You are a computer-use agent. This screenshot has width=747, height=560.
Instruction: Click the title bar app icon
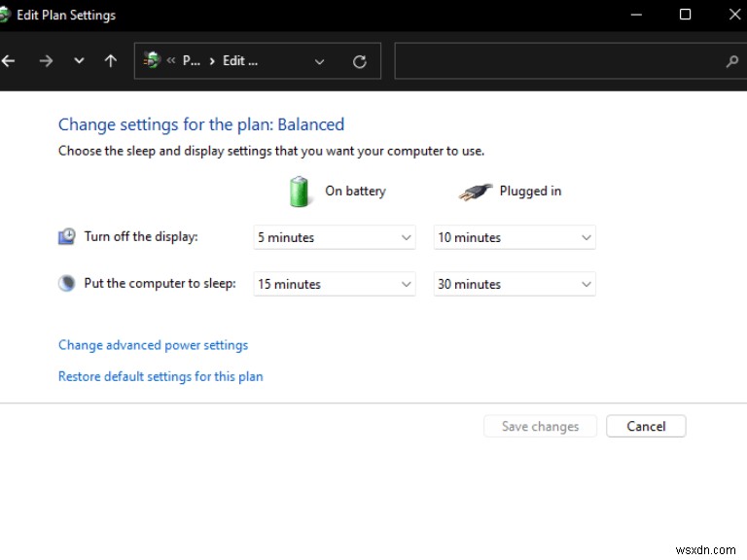click(4, 15)
